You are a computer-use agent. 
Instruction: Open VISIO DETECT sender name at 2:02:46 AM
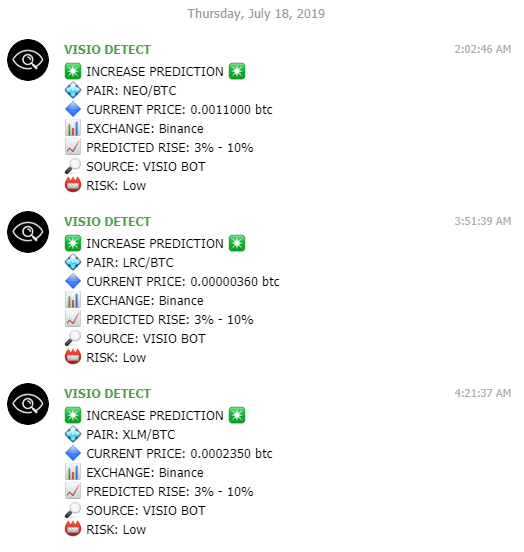click(x=107, y=50)
